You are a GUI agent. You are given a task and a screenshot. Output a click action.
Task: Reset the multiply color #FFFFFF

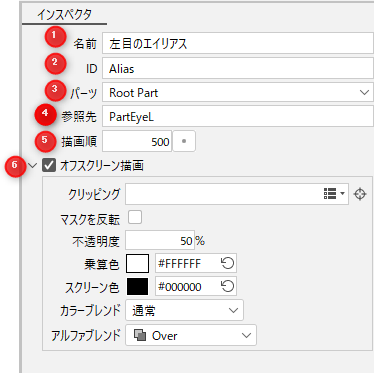point(228,263)
